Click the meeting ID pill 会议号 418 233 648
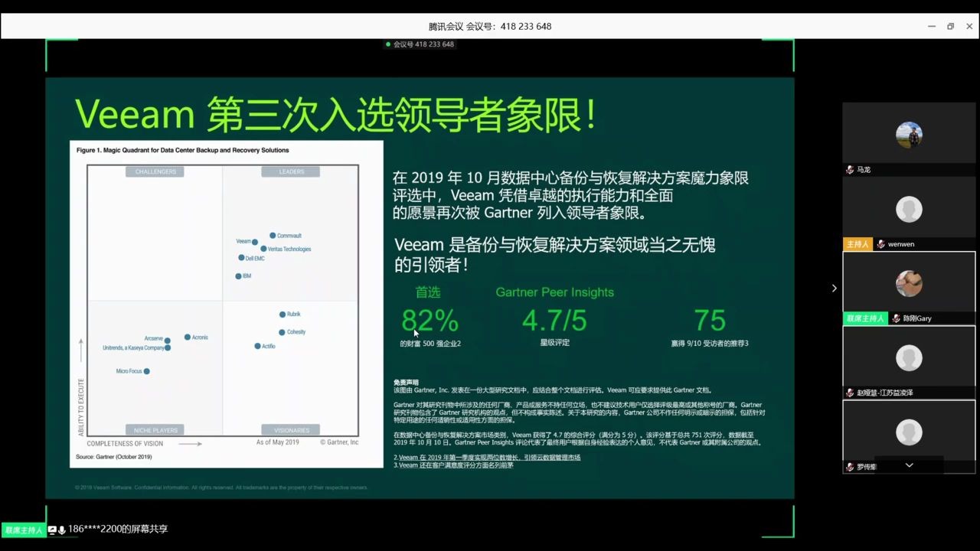The width and height of the screenshot is (980, 551). 420,44
